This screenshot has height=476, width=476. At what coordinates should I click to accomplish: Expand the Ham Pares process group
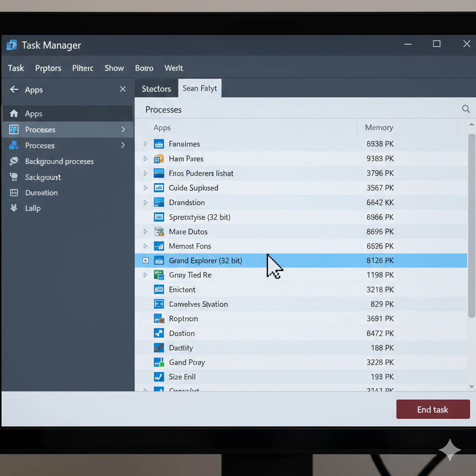tap(145, 159)
